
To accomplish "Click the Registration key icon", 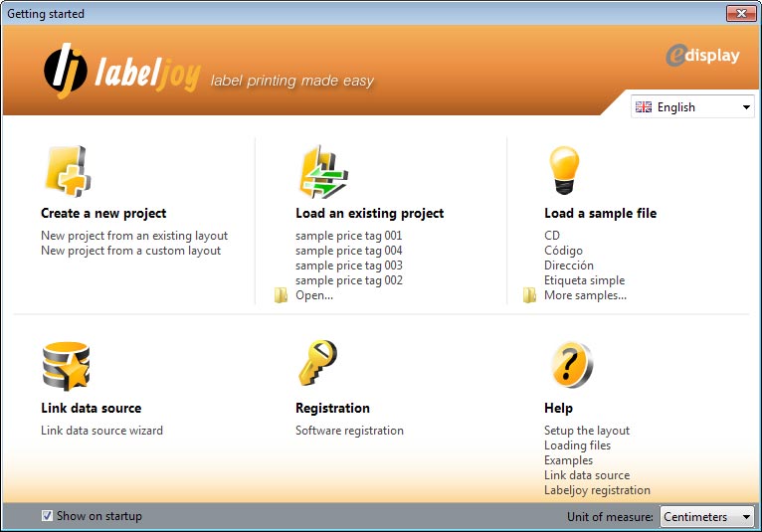I will click(x=317, y=362).
